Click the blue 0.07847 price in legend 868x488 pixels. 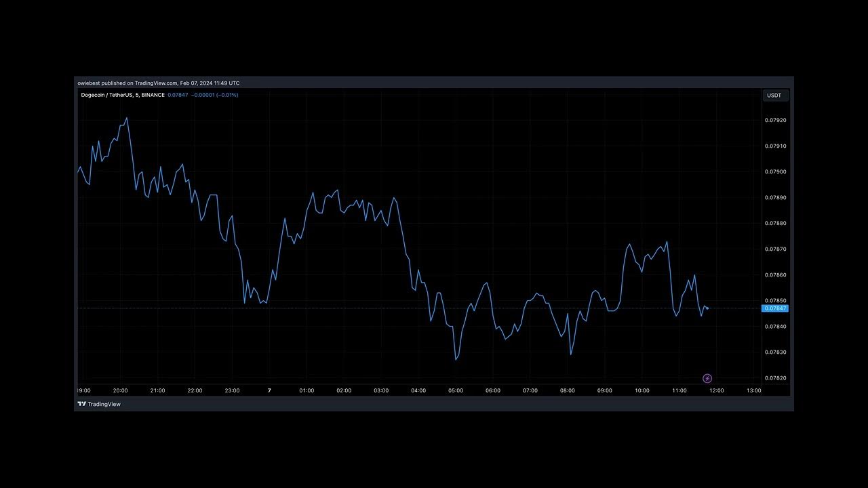pos(178,95)
